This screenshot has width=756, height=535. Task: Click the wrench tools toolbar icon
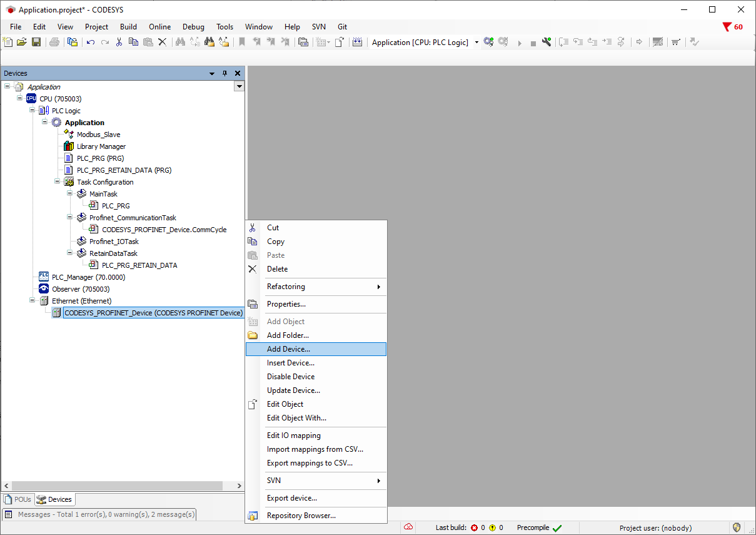point(547,42)
